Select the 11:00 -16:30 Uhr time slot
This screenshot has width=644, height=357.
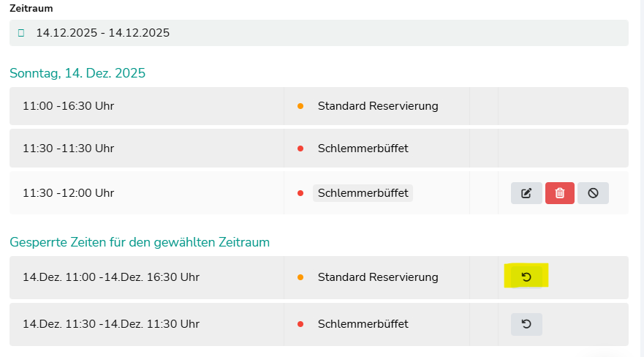pos(68,106)
